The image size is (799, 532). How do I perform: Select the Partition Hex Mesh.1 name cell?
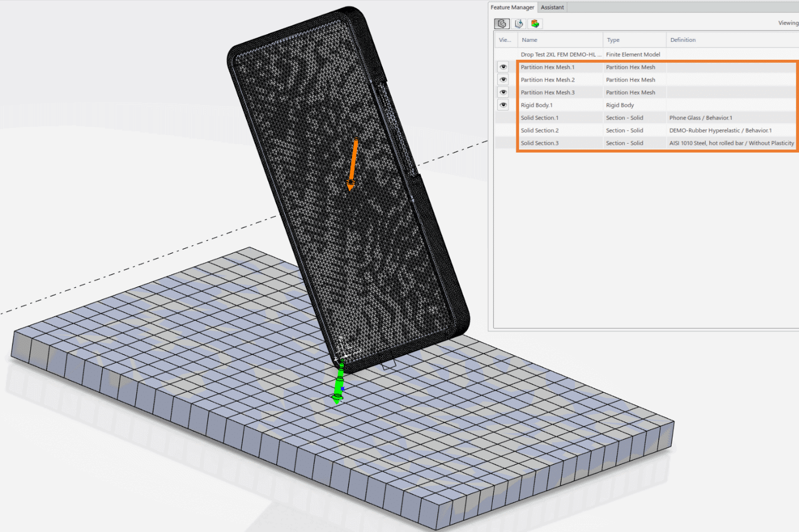click(x=560, y=67)
